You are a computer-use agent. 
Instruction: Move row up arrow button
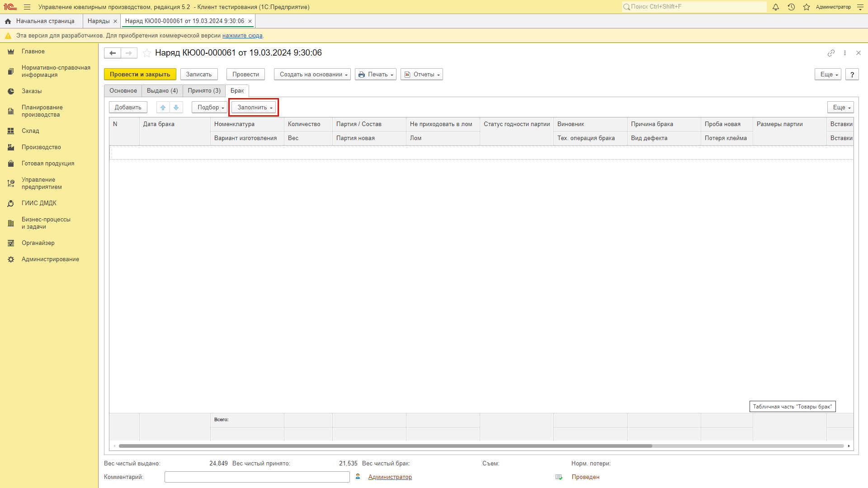click(163, 108)
